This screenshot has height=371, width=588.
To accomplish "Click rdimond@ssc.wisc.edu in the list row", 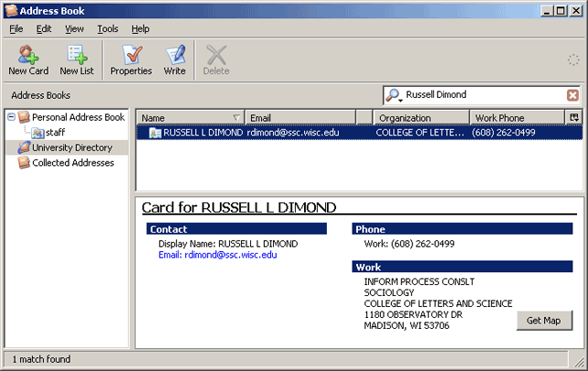I will coord(293,133).
